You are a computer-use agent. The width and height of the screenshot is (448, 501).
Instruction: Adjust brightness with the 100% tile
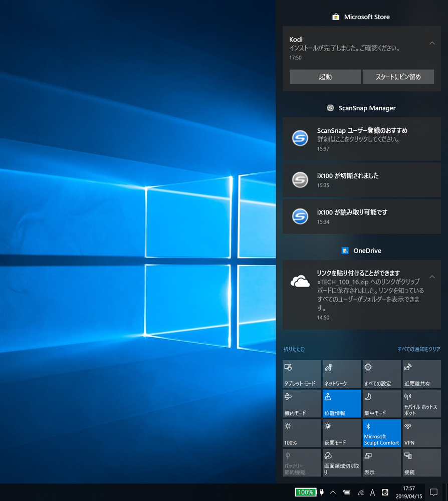[301, 433]
